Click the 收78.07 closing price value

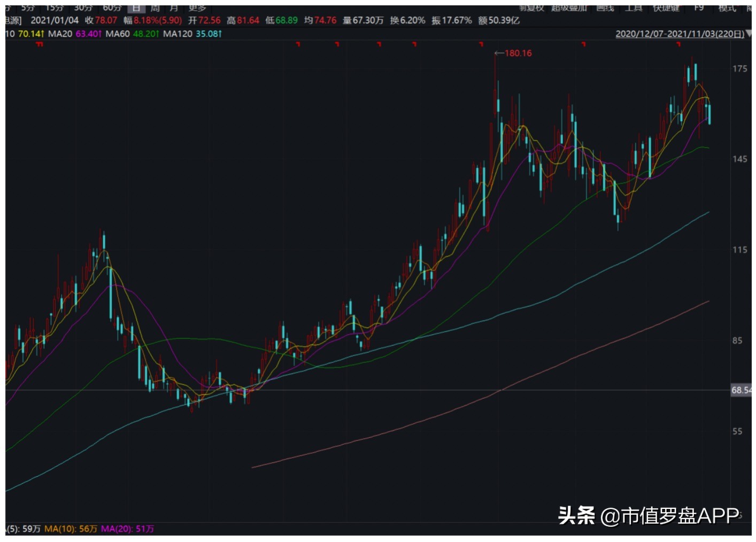[x=101, y=20]
